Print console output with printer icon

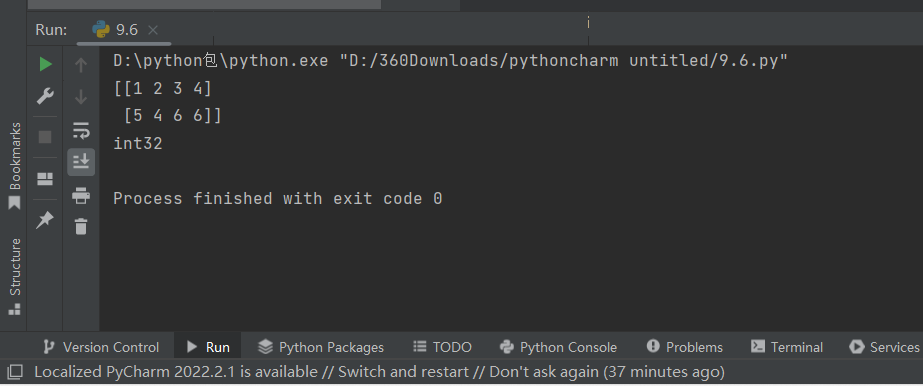click(81, 195)
